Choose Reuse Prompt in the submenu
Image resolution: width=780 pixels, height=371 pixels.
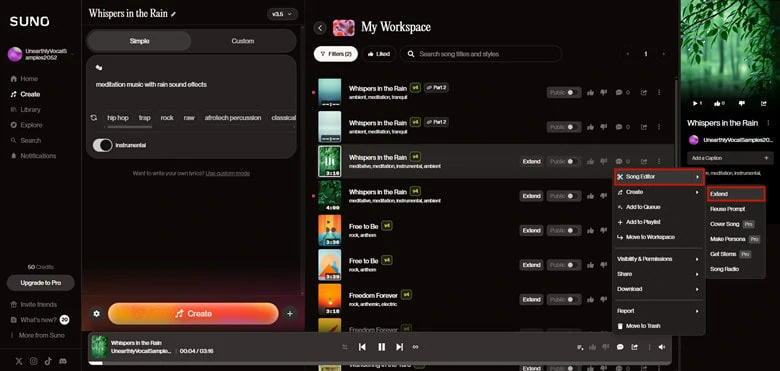pyautogui.click(x=736, y=209)
